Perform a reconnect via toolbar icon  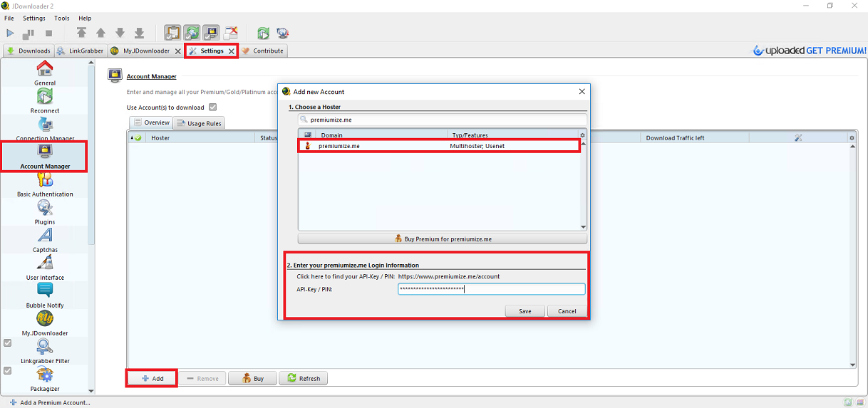[263, 33]
